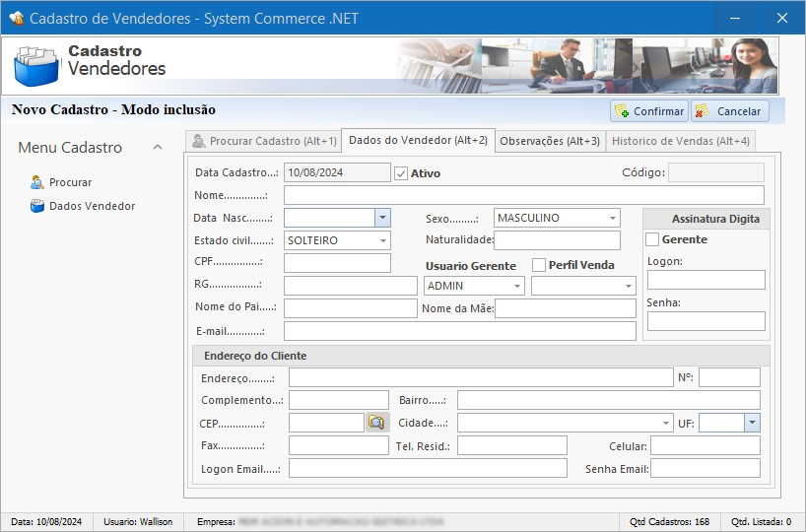Toggle the Perfil Venda checkbox
Image resolution: width=806 pixels, height=532 pixels.
point(539,265)
